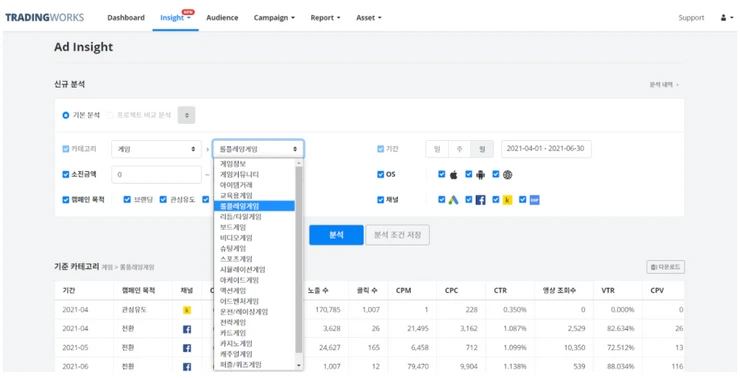
Task: Click the Facebook channel icon in filter
Action: coord(480,200)
